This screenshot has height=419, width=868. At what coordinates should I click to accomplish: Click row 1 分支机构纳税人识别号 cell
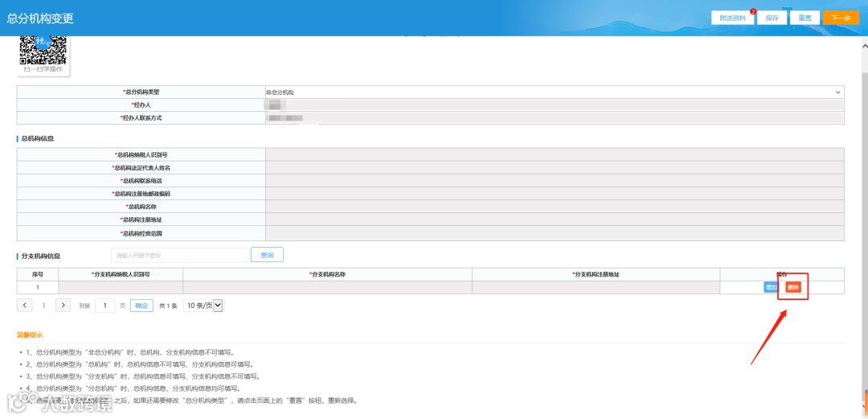121,287
